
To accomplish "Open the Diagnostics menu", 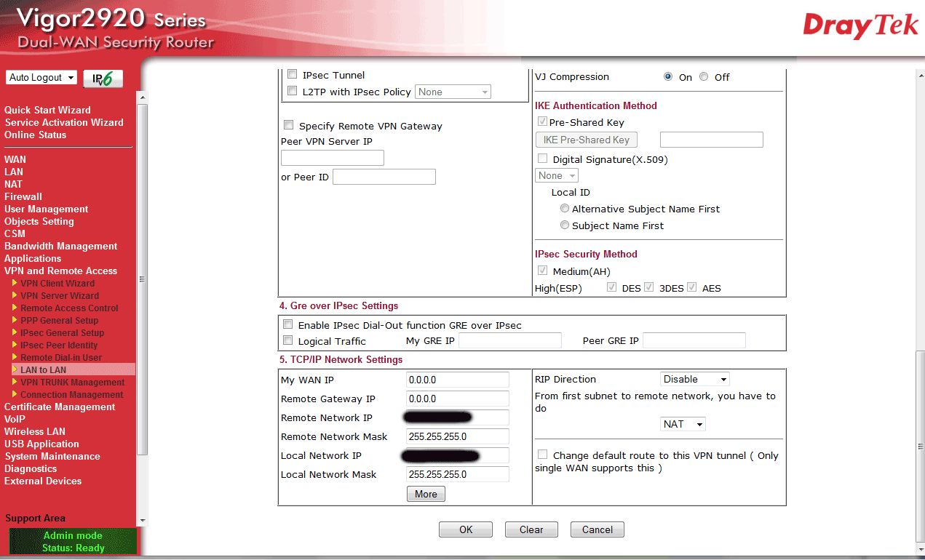I will [31, 468].
